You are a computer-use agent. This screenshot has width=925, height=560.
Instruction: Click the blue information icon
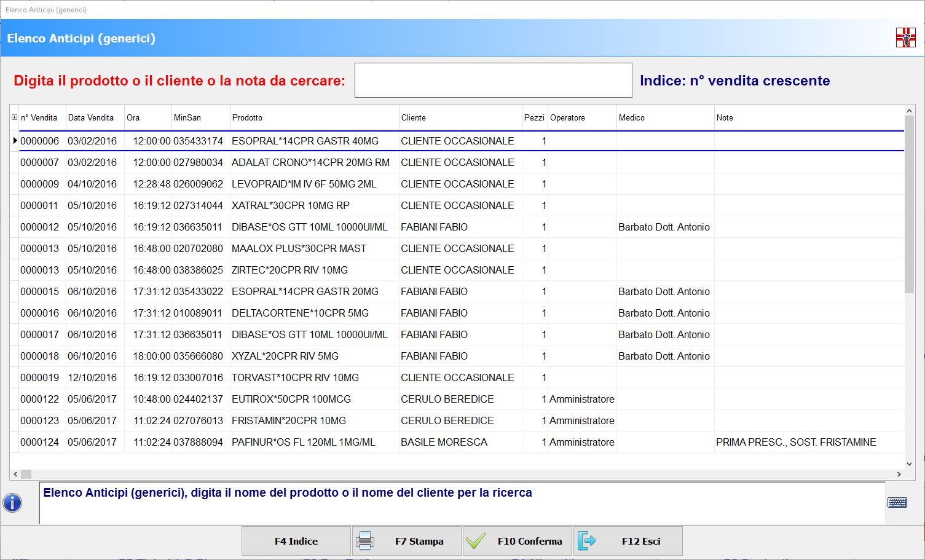(12, 503)
